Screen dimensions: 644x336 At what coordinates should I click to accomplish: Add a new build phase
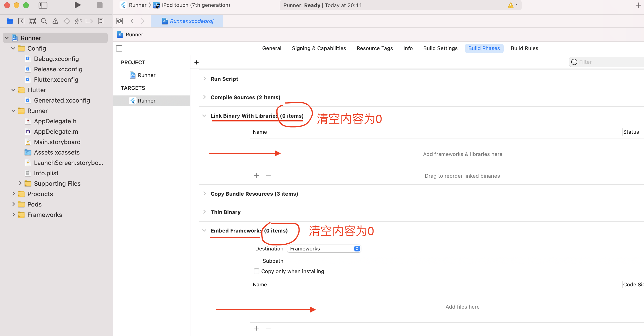(197, 62)
